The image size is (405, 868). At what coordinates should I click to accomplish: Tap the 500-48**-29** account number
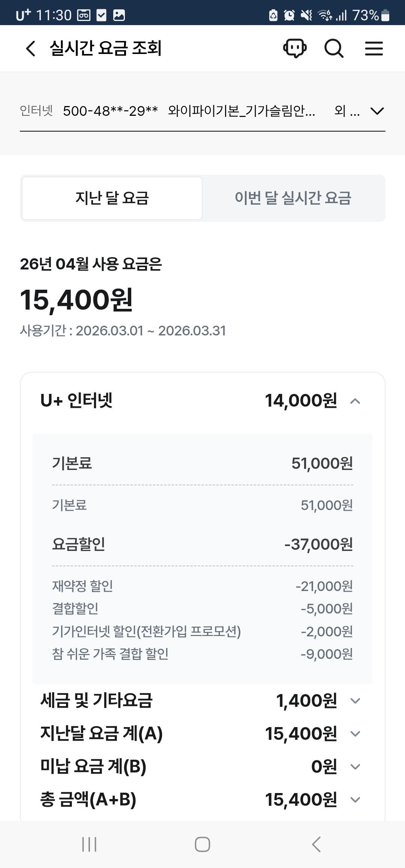tap(110, 111)
